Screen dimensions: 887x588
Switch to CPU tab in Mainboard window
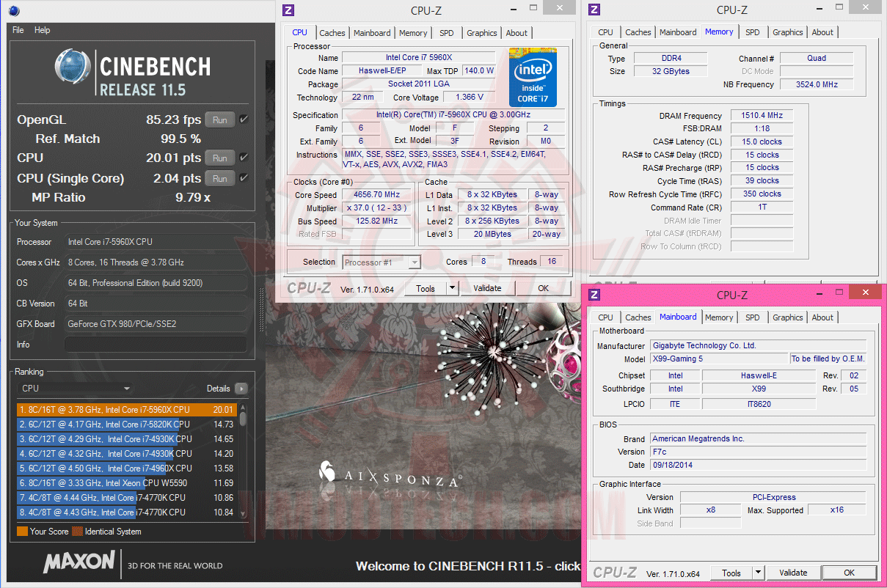605,317
